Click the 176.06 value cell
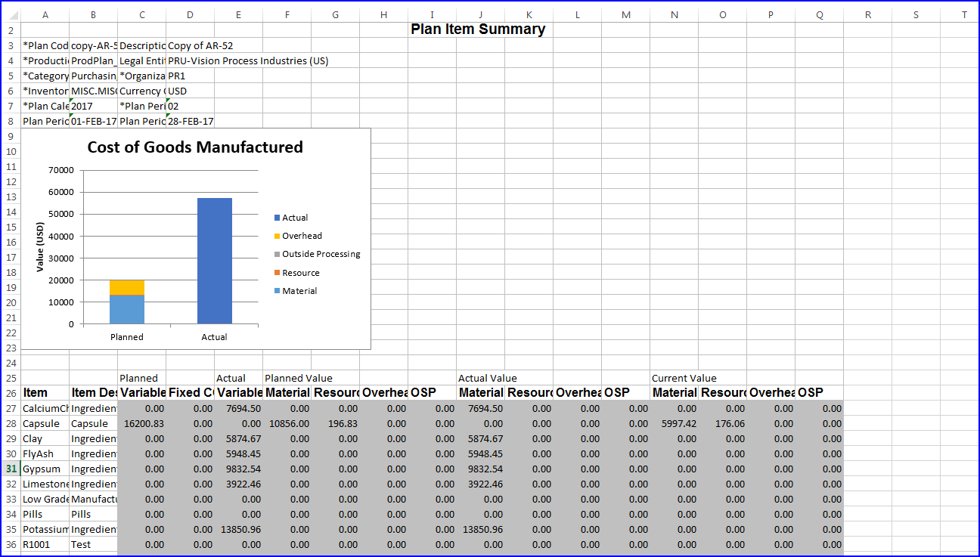Screen dimensions: 980x557 click(723, 423)
